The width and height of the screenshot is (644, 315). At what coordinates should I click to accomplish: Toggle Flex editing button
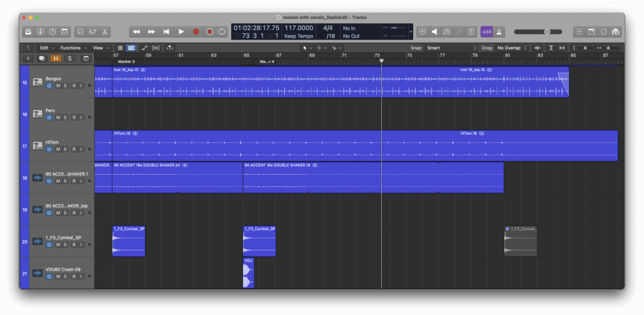pos(156,48)
